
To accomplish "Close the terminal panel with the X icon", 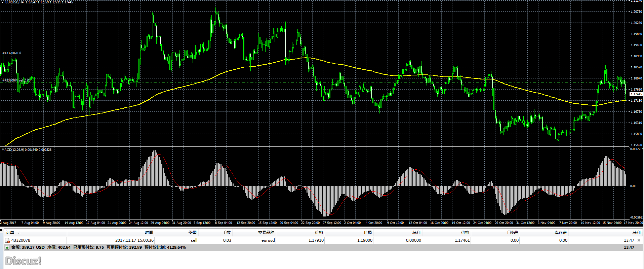I will 1,230.
